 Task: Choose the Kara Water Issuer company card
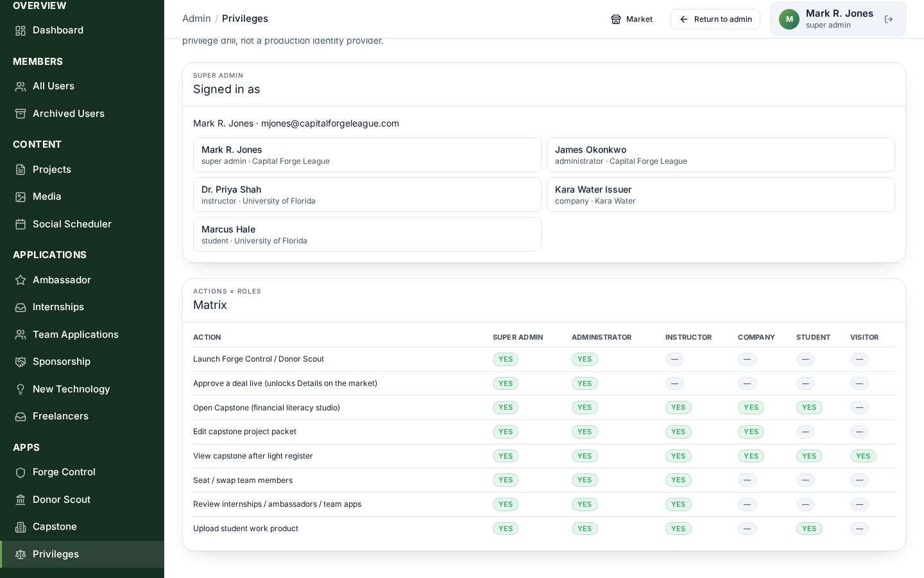(721, 195)
